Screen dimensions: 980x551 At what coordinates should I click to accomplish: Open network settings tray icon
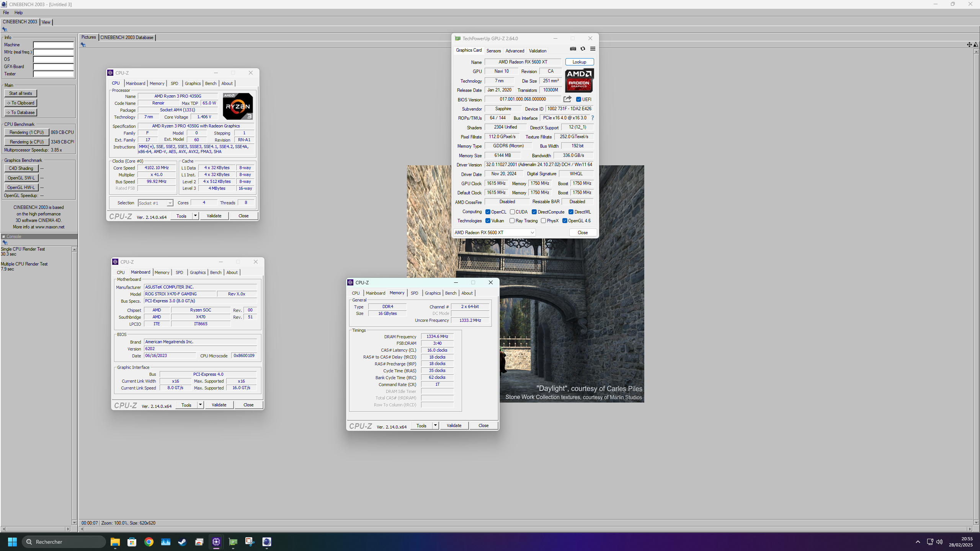930,542
